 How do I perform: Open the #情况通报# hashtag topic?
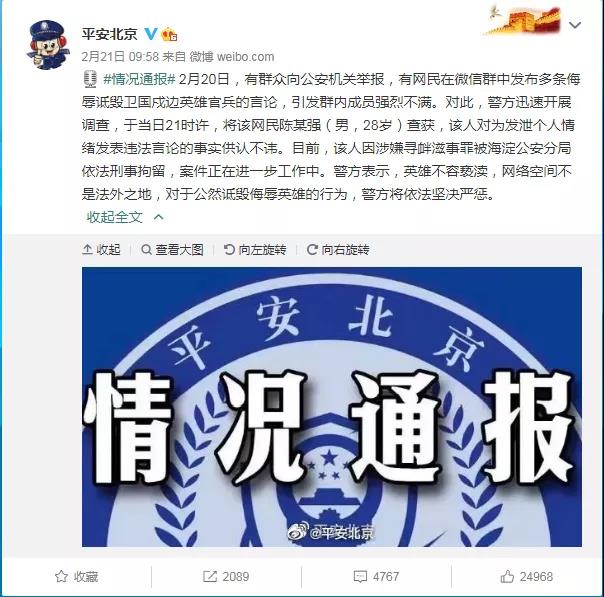coord(139,79)
